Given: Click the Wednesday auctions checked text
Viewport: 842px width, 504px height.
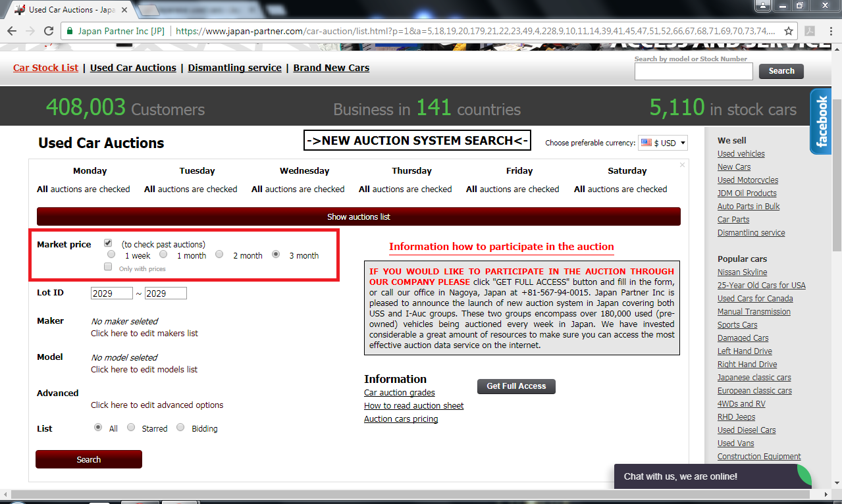Looking at the screenshot, I should (298, 189).
